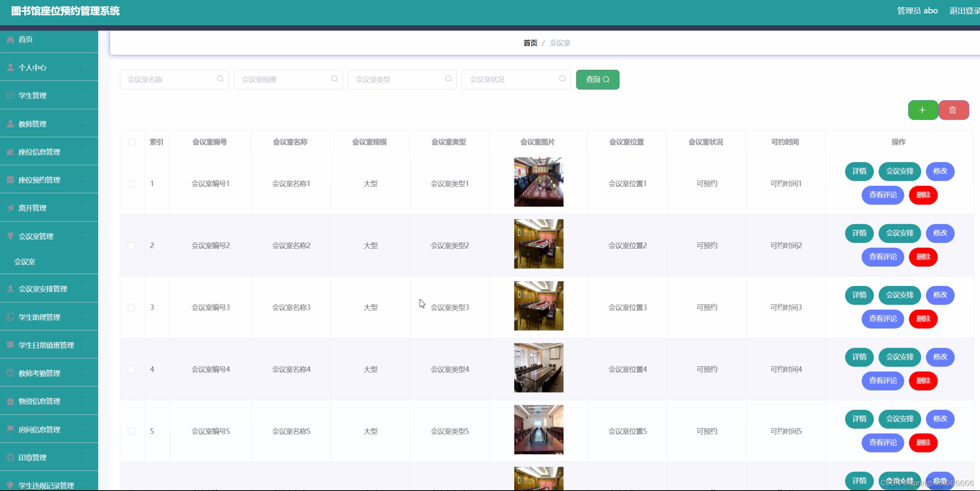This screenshot has width=980, height=491.
Task: Click the 离开管理 paper-plane icon
Action: [11, 208]
